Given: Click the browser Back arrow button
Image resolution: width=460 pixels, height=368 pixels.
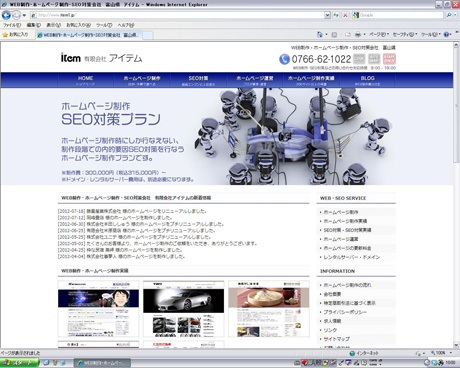Looking at the screenshot, I should tap(6, 15).
